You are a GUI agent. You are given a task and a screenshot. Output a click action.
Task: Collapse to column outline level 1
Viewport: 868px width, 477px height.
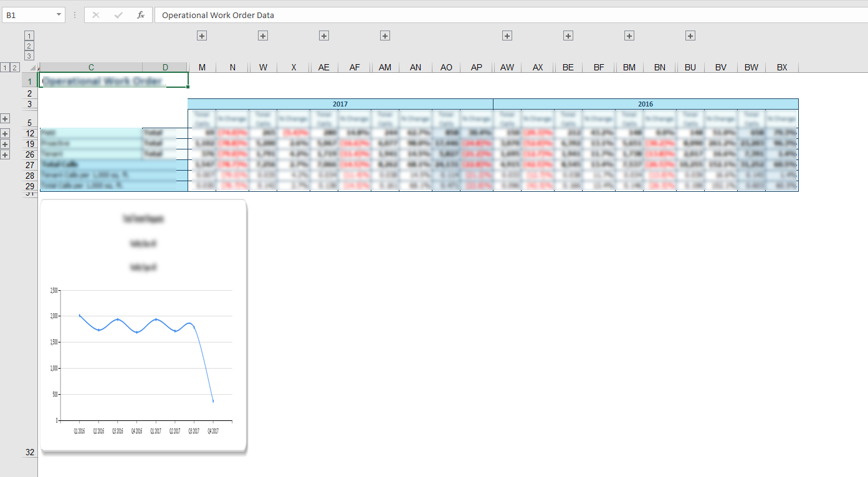29,36
